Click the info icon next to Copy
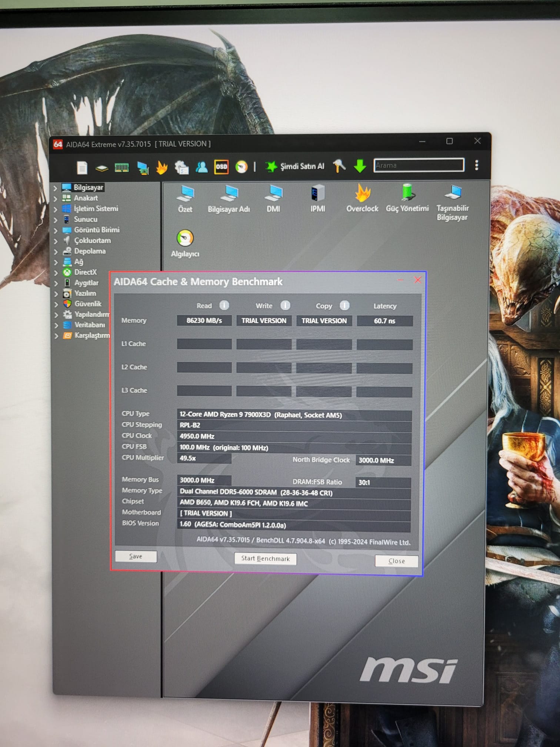 [x=345, y=305]
